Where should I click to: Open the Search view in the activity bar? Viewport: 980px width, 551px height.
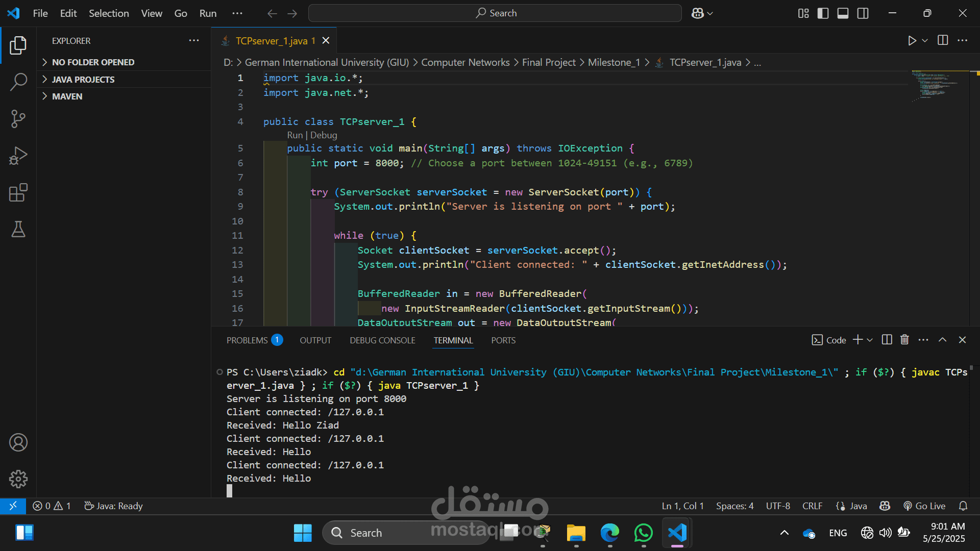point(18,82)
